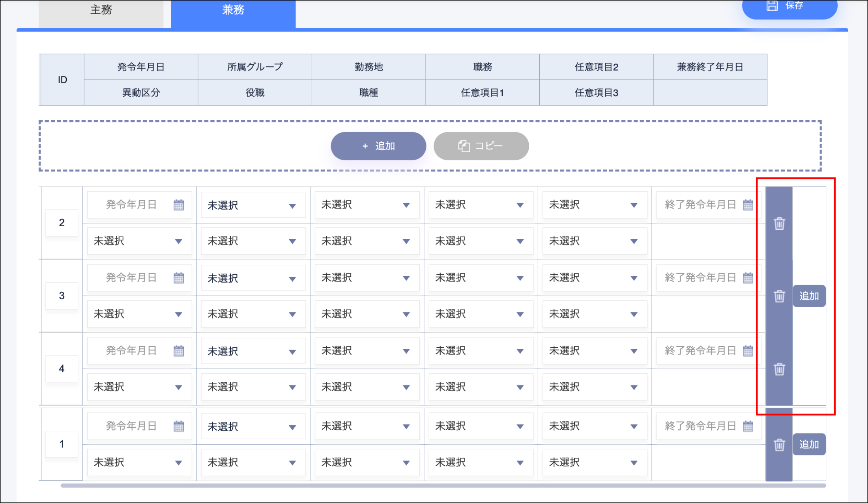Open row 1 任意項目3 dropdown
The height and width of the screenshot is (503, 868).
coord(594,462)
